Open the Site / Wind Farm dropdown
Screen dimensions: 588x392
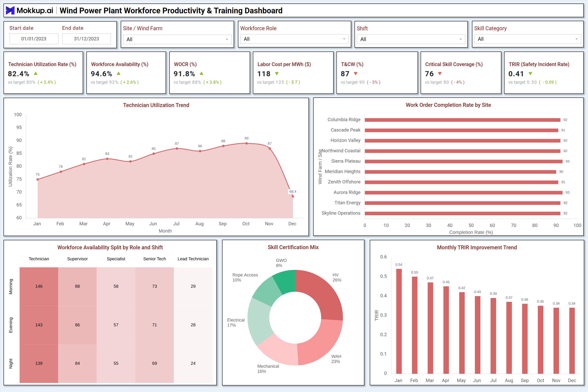[x=177, y=39]
